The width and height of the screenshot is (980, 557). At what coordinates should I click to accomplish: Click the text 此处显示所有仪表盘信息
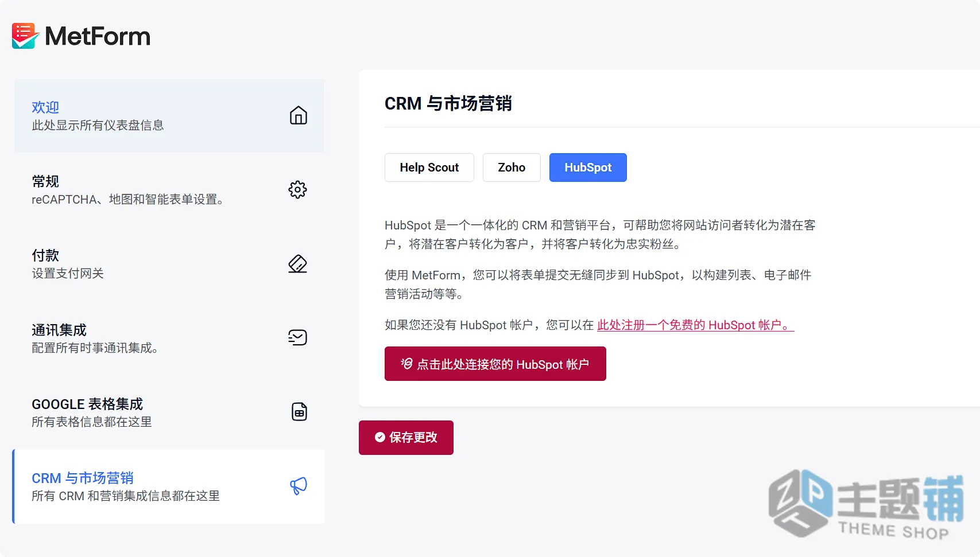click(98, 125)
